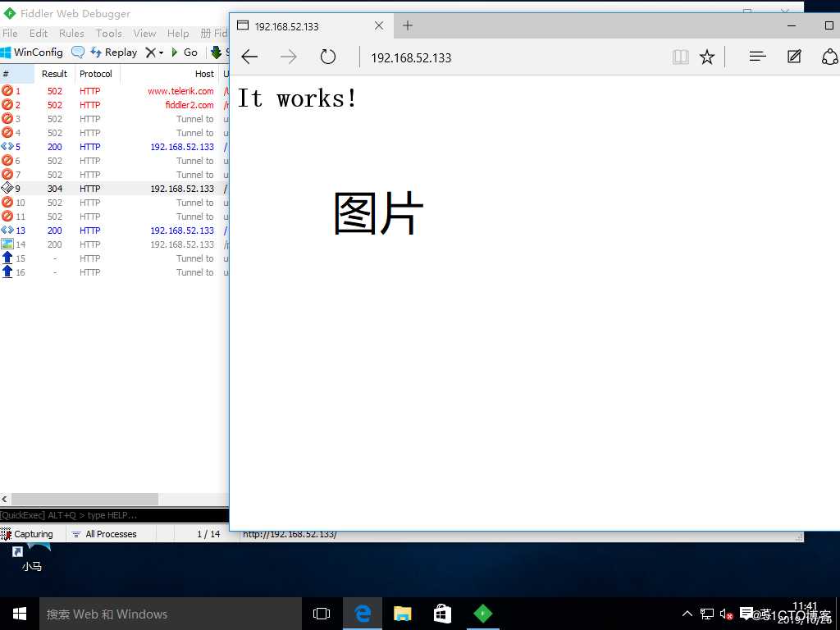Image resolution: width=840 pixels, height=630 pixels.
Task: Open the View menu in Fiddler
Action: pyautogui.click(x=144, y=33)
